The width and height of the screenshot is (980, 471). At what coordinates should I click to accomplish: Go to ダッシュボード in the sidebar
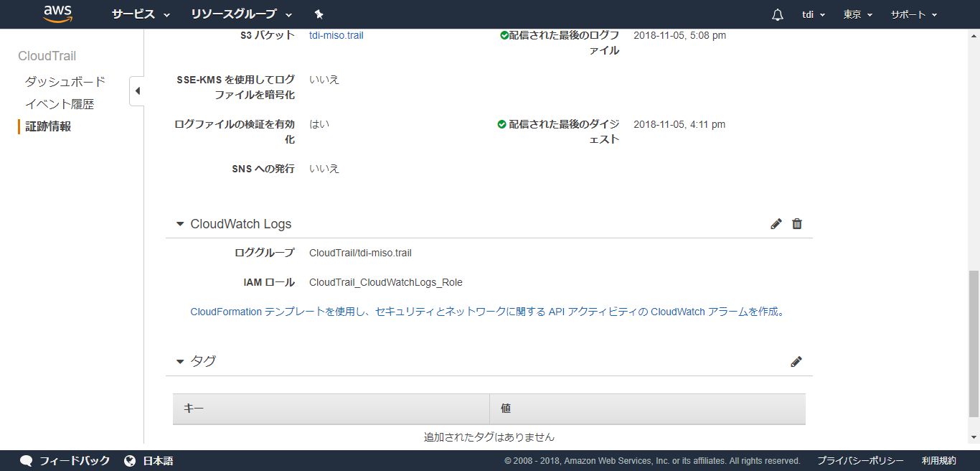(65, 82)
